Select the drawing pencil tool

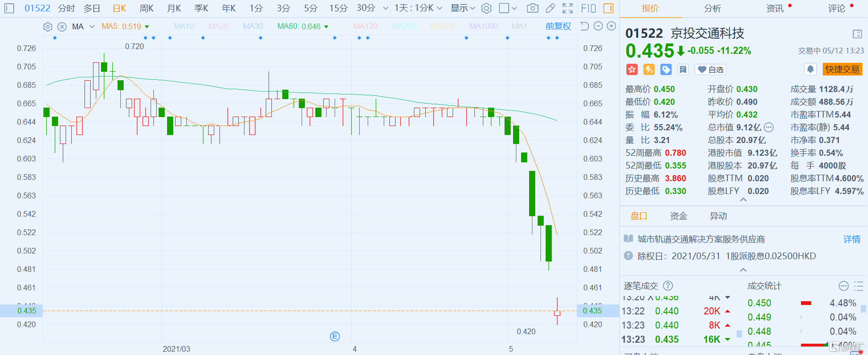pos(550,8)
